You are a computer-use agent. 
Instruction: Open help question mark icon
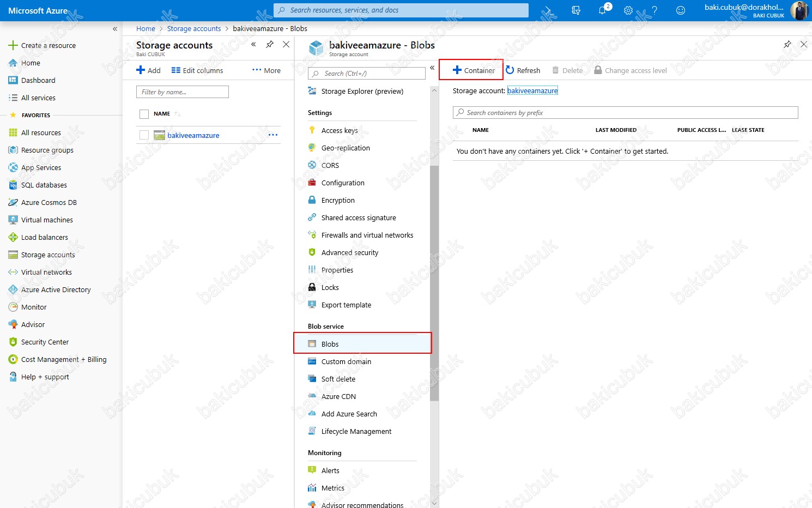point(655,10)
